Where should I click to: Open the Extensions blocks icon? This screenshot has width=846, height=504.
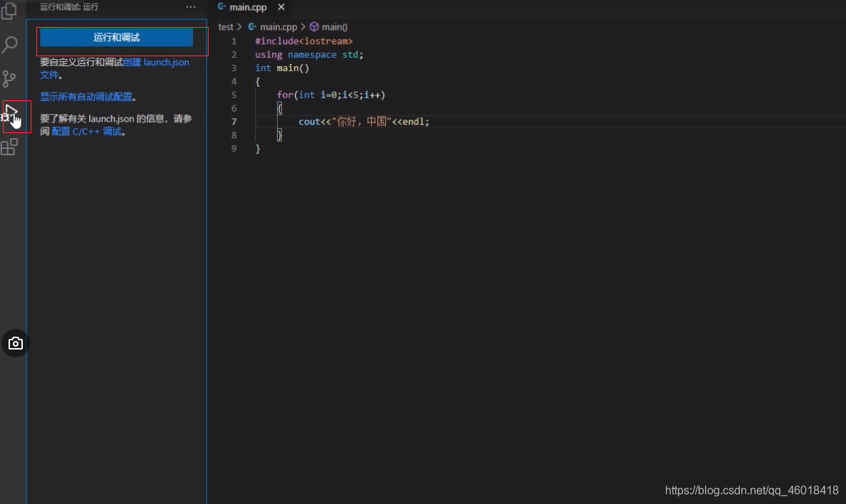[9, 147]
